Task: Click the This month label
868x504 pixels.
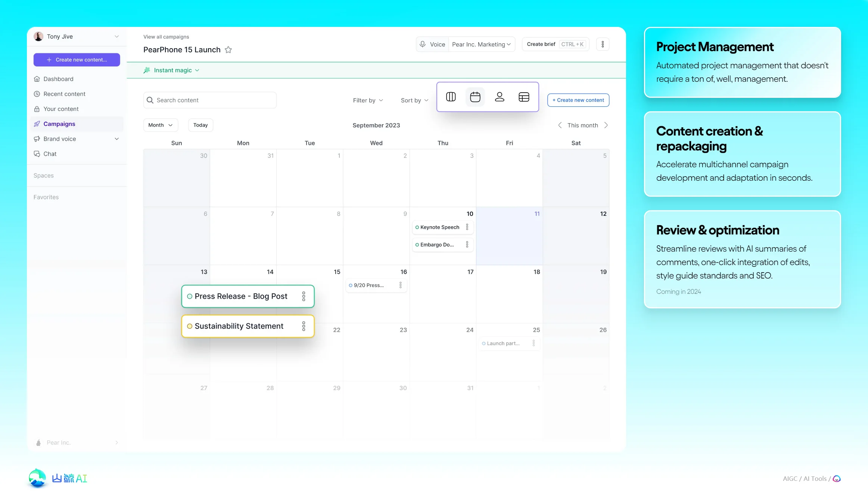Action: coord(583,125)
